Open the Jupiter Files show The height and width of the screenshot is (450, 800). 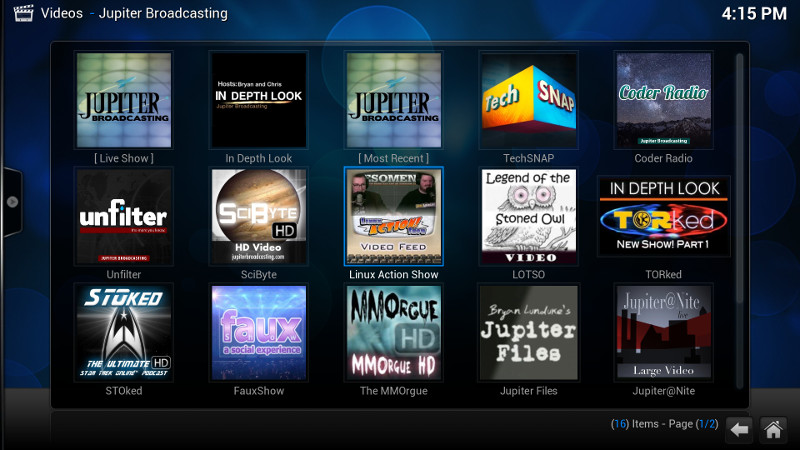click(528, 332)
